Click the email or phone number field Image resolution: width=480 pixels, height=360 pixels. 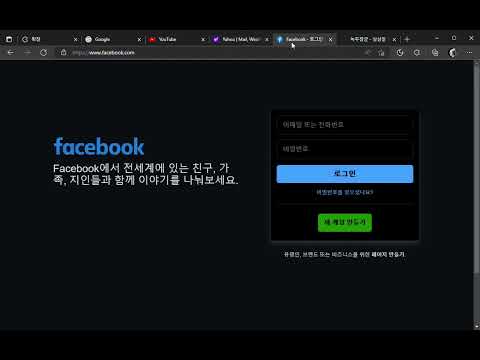345,125
